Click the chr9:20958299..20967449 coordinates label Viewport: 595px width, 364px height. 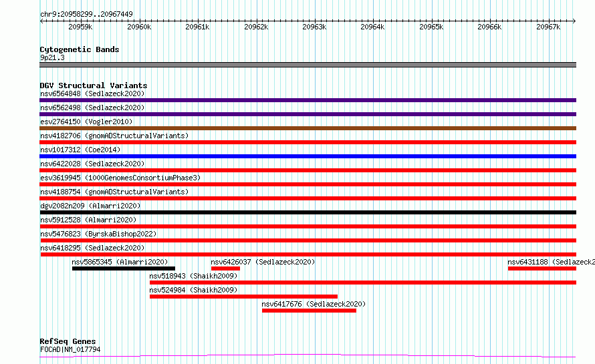(x=86, y=15)
